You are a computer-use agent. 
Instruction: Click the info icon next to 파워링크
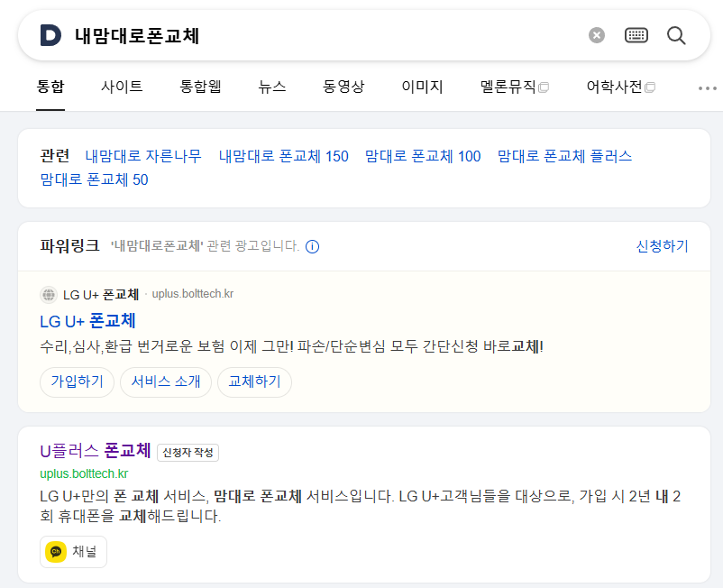pos(312,245)
